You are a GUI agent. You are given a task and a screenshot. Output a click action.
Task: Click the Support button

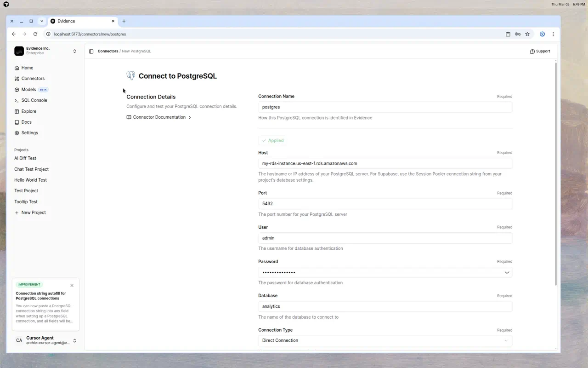click(540, 51)
